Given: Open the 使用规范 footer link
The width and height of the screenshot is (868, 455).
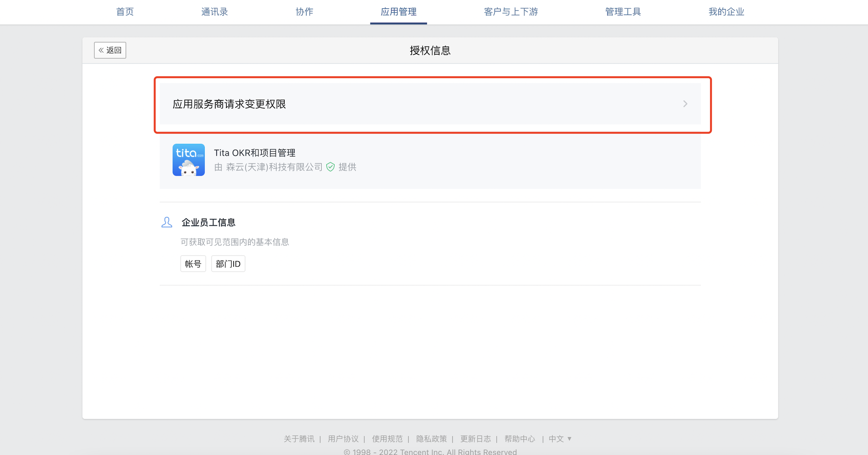Looking at the screenshot, I should pos(387,439).
